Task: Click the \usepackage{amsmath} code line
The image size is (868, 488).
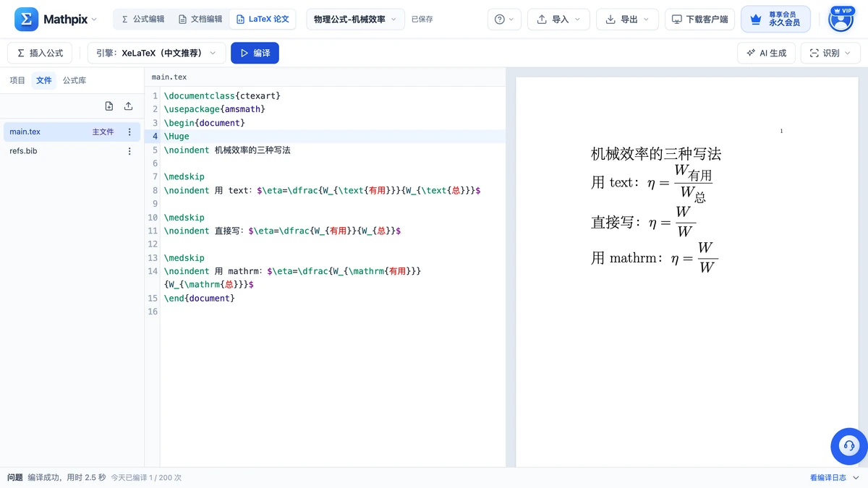Action: [x=215, y=109]
